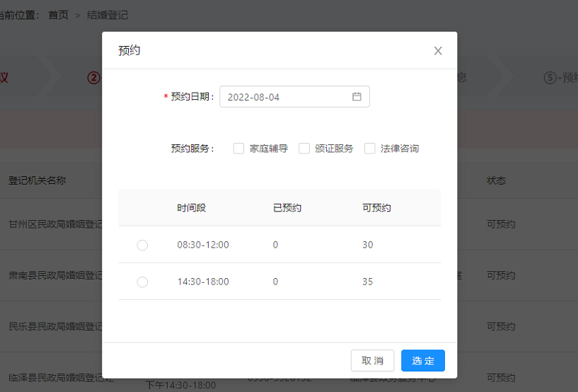Close the 预约 dialog with X icon

coord(438,51)
